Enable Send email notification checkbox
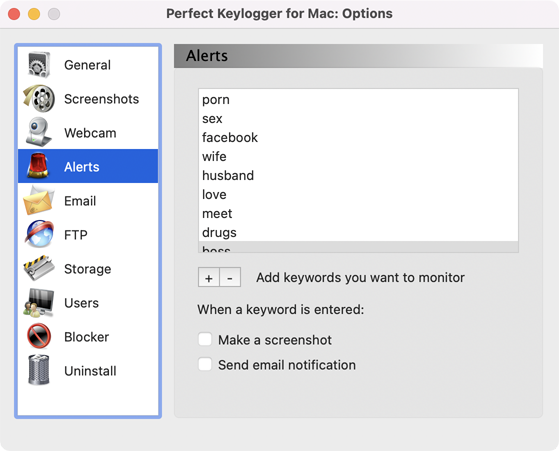The width and height of the screenshot is (559, 451). coord(205,364)
